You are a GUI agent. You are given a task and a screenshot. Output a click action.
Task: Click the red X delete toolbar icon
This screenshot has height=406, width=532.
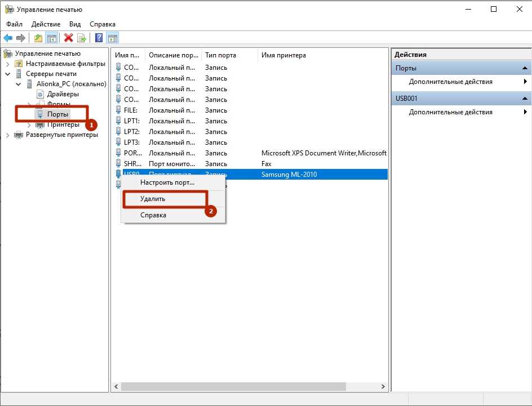69,38
